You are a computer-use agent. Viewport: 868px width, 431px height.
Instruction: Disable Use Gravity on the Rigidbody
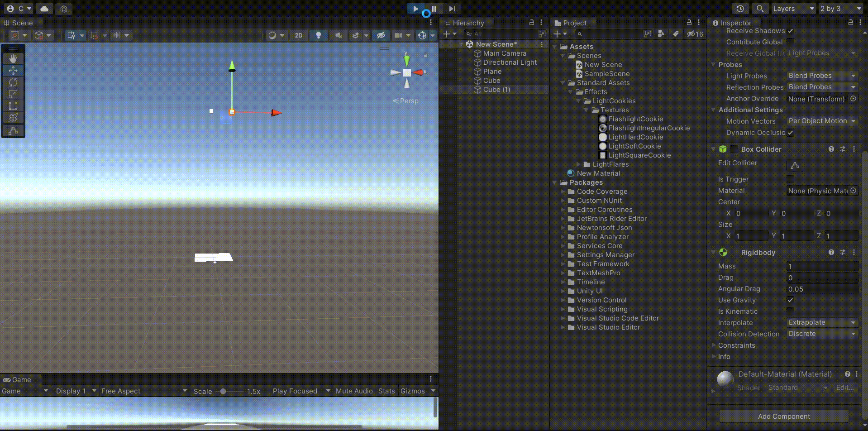(x=791, y=300)
